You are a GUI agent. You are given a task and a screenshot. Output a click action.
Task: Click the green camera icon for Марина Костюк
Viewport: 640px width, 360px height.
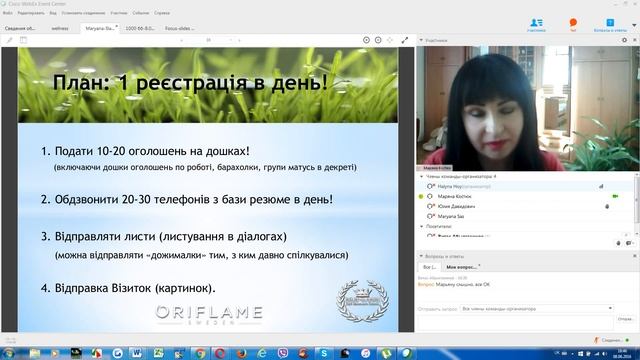[615, 196]
